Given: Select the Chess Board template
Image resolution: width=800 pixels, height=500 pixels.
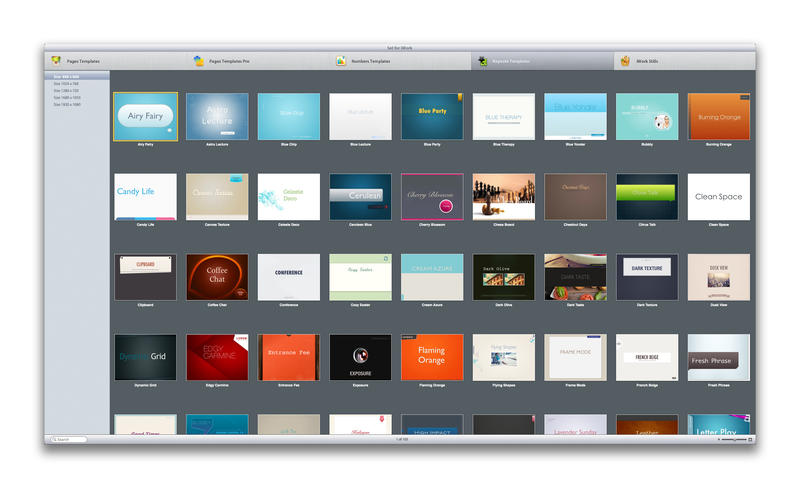Looking at the screenshot, I should 504,197.
